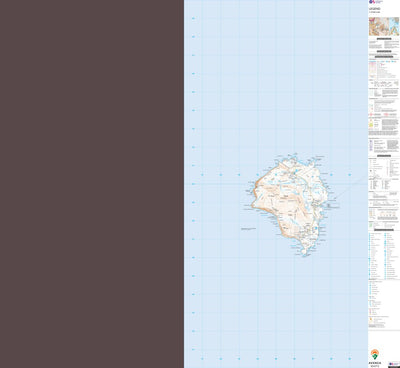Click the island on the map

pyautogui.click(x=291, y=206)
